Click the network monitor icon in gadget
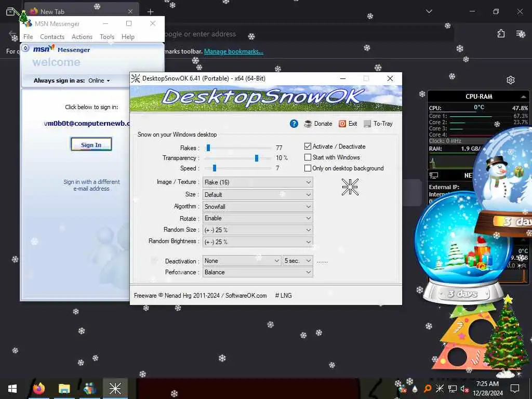532x399 pixels. click(434, 176)
